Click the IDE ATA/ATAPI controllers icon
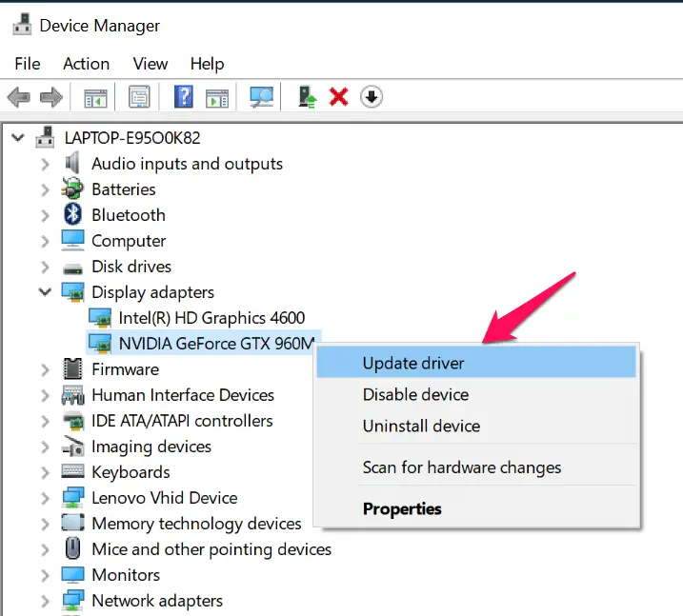This screenshot has height=616, width=683. (72, 421)
